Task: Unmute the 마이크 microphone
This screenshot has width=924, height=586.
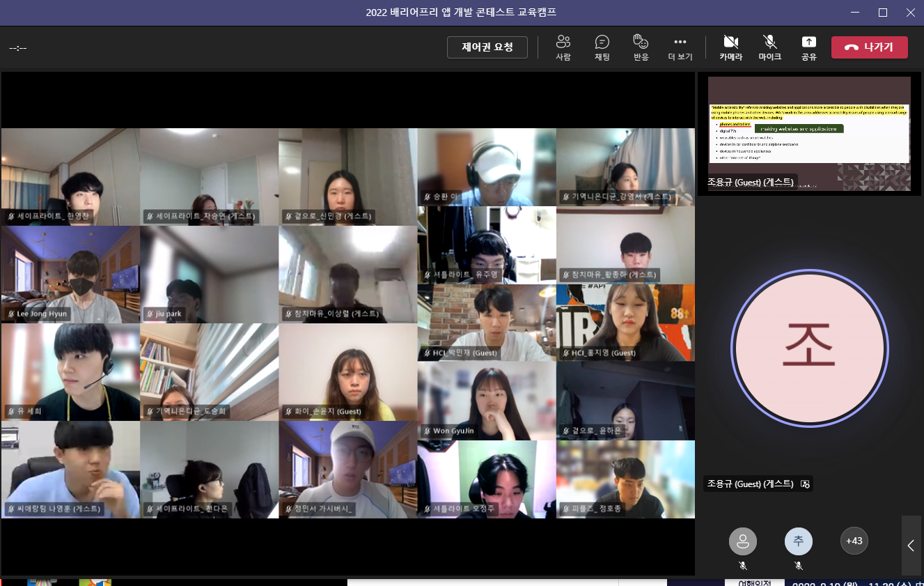Action: (769, 47)
